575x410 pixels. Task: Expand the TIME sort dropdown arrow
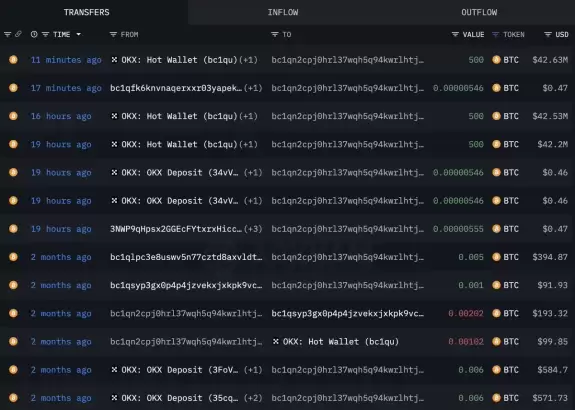click(x=78, y=34)
